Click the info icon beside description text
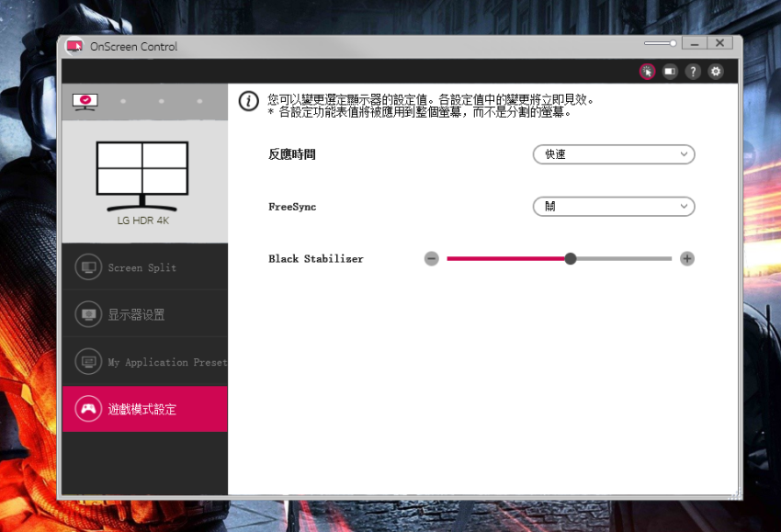 249,101
